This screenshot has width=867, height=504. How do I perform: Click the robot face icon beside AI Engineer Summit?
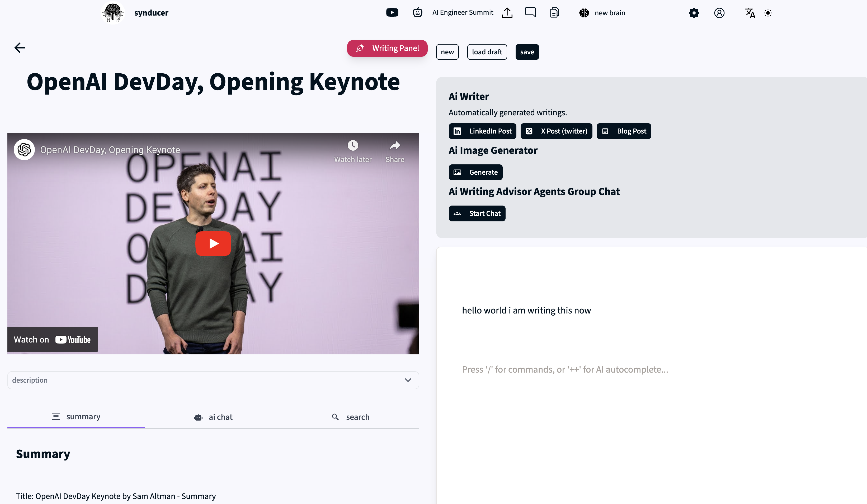(417, 13)
